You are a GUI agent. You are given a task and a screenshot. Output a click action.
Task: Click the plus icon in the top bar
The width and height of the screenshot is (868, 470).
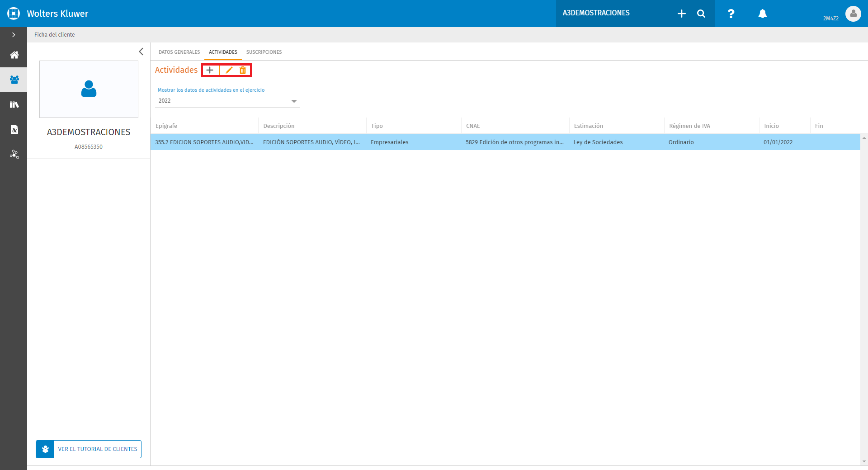click(682, 14)
